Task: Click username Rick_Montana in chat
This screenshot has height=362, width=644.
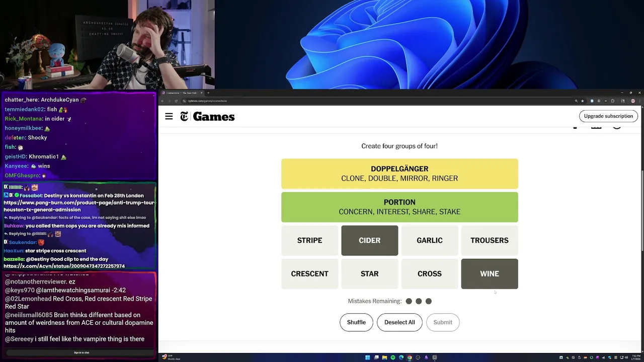Action: [x=23, y=119]
